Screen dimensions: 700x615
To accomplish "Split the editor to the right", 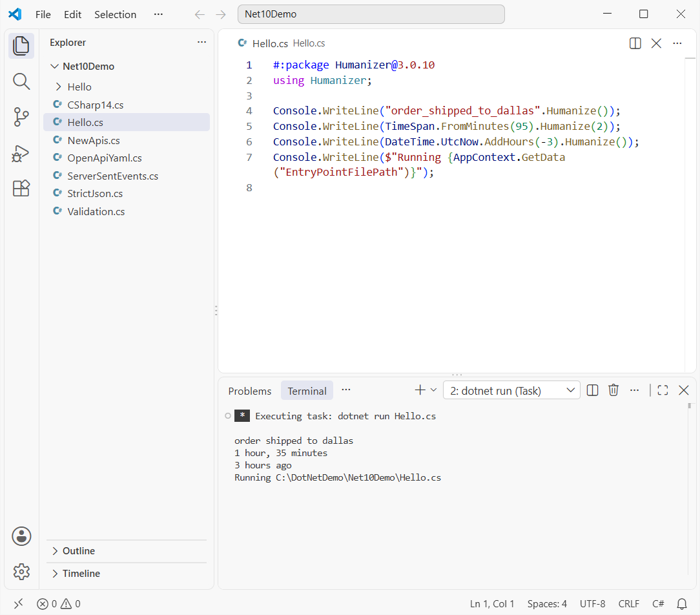I will [x=635, y=43].
